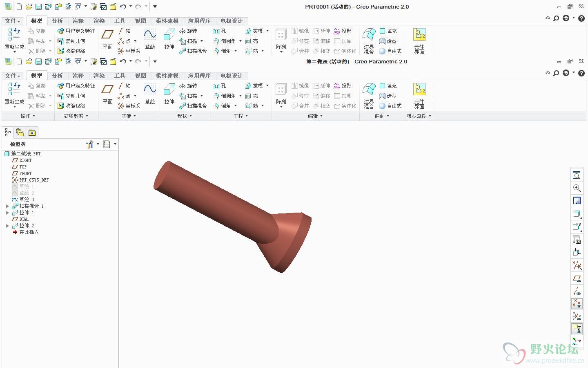Select 旋转 (Revolve) in 第二做法 window ribbon

point(188,86)
